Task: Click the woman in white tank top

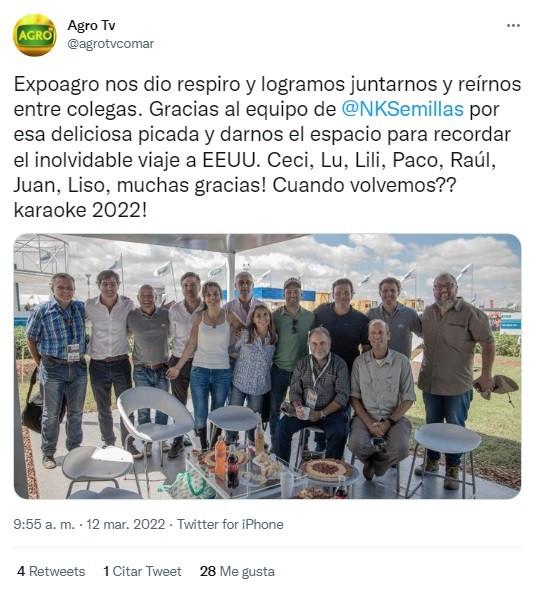Action: (210, 362)
